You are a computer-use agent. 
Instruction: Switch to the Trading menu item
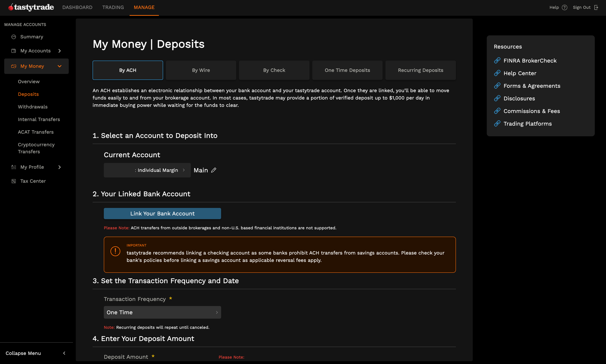tap(113, 7)
